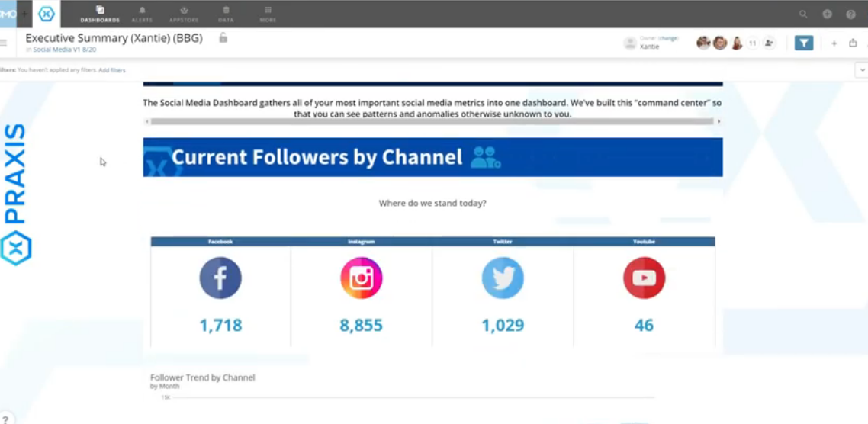
Task: Click the Twitter follower count 1,029
Action: coord(503,325)
